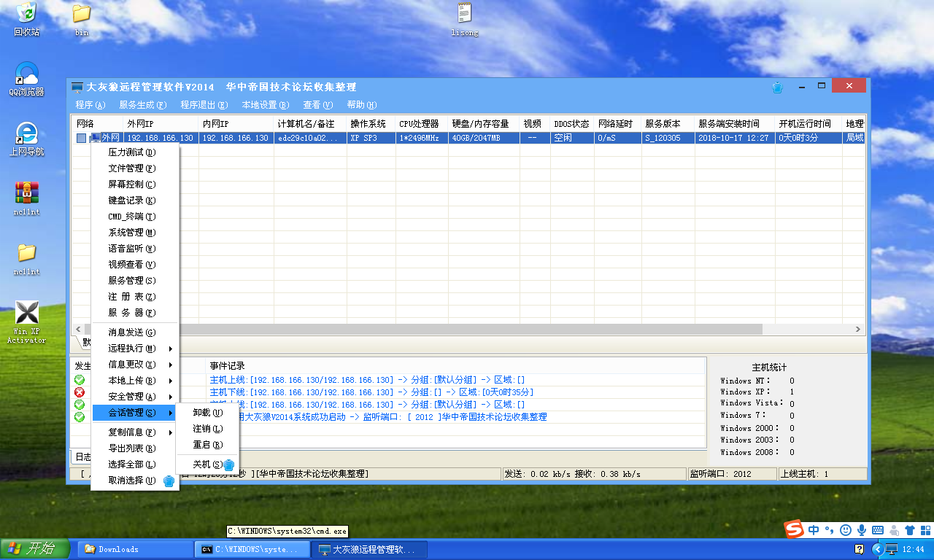Choose 文件管理 from the context menu
934x560 pixels.
[135, 168]
